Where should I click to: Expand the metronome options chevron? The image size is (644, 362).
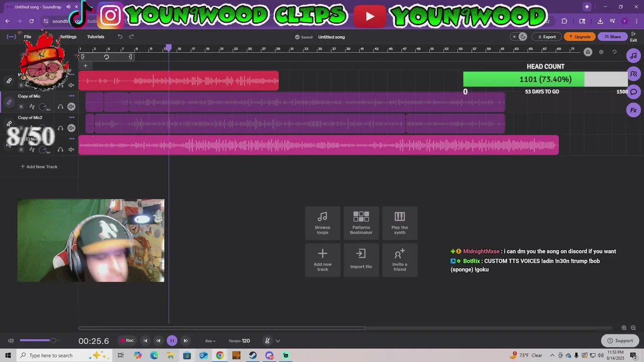pyautogui.click(x=278, y=341)
